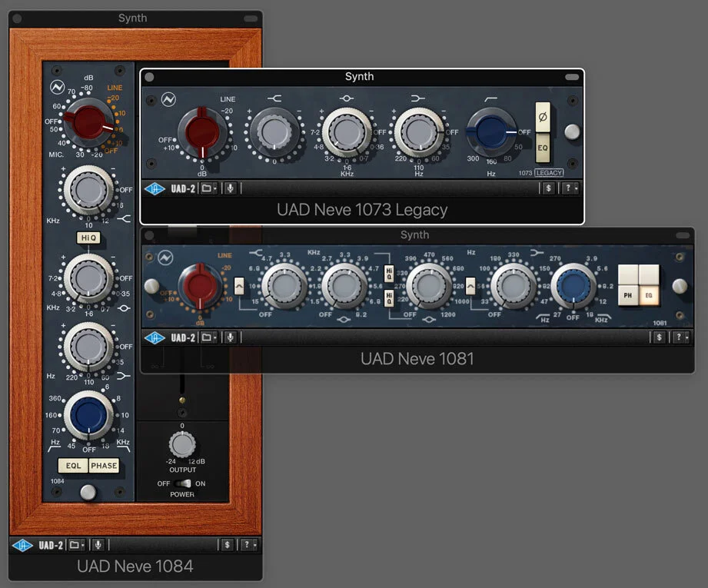708x588 pixels.
Task: Click the UA logo in the 1084 toolbar
Action: 22,545
